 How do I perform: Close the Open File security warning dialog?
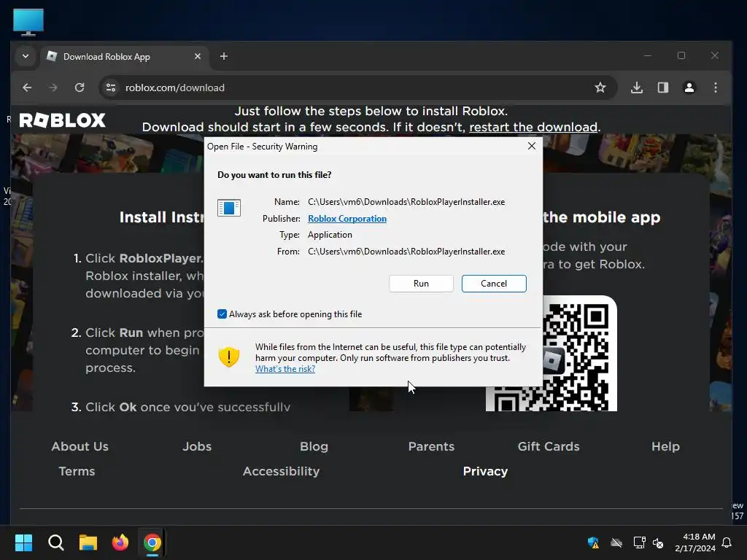coord(532,146)
